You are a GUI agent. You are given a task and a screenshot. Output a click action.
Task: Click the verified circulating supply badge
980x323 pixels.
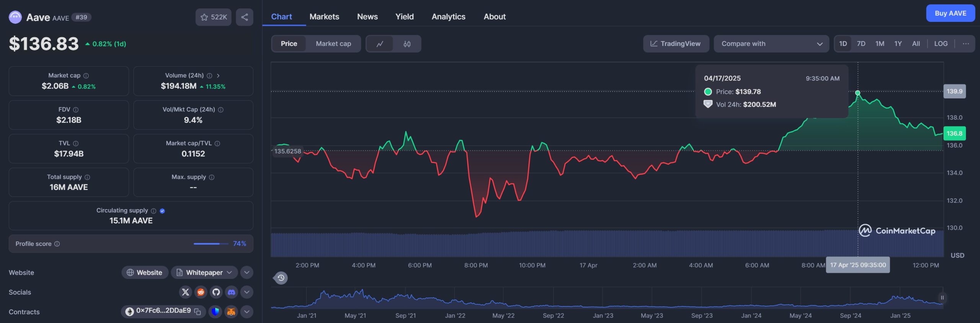(162, 211)
